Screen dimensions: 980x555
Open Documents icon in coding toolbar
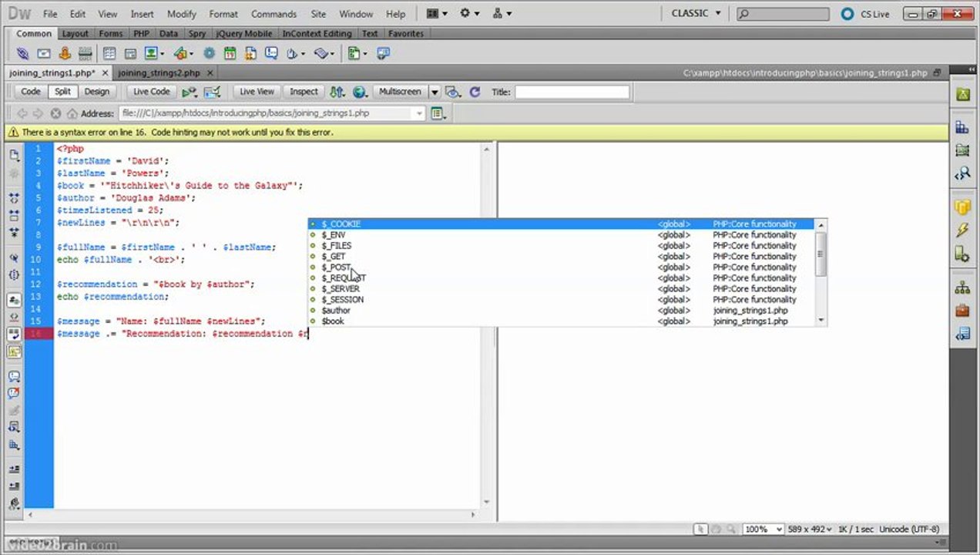tap(14, 155)
